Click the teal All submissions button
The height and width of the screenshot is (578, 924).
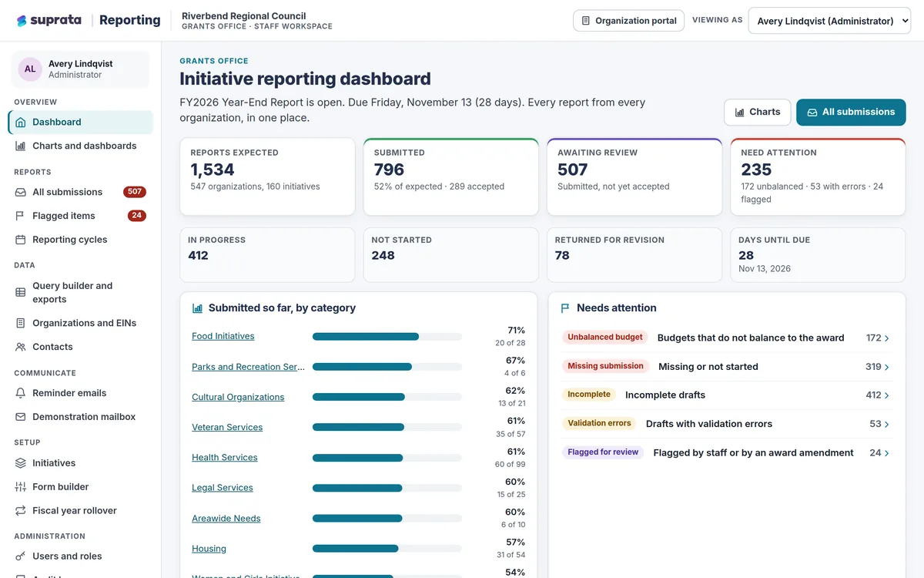851,112
